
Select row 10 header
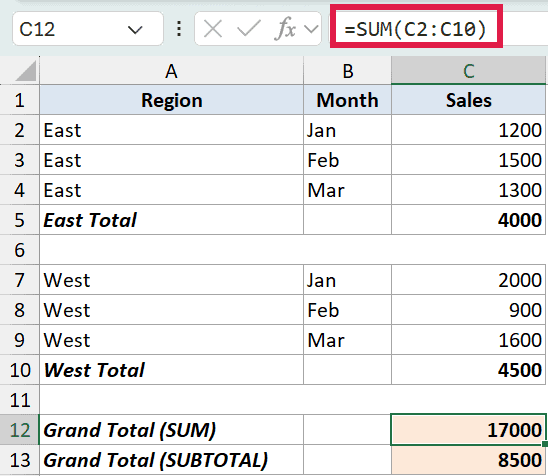tap(20, 370)
